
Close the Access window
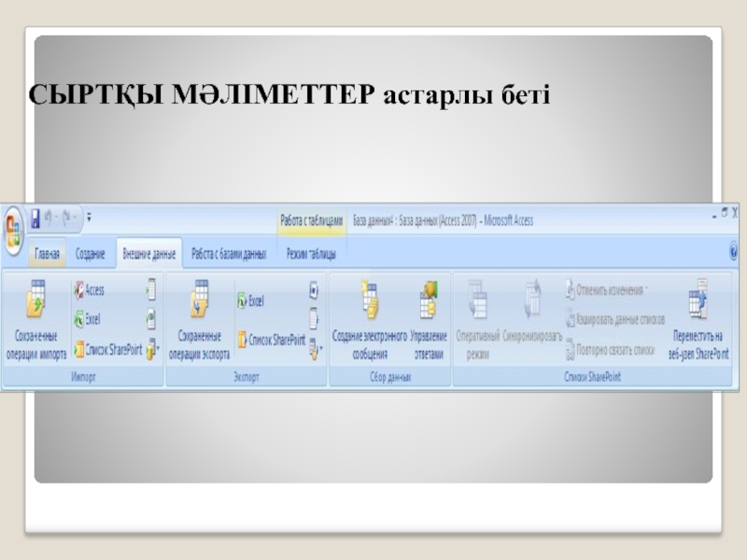735,213
